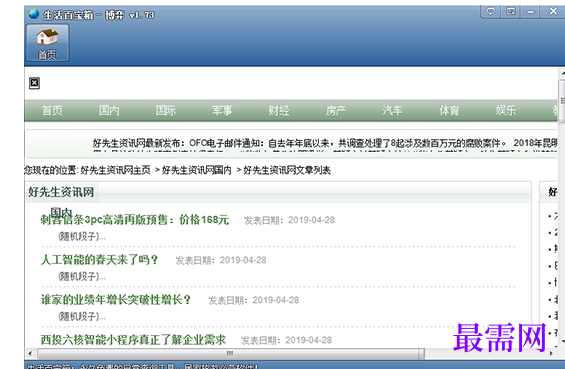This screenshot has height=369, width=565.
Task: Select the 房产 navigation tab
Action: [335, 110]
